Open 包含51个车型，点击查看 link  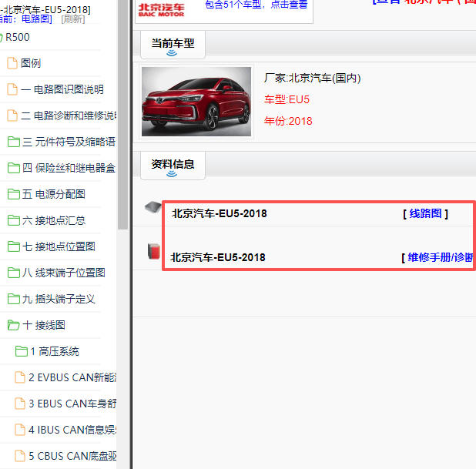pos(256,5)
